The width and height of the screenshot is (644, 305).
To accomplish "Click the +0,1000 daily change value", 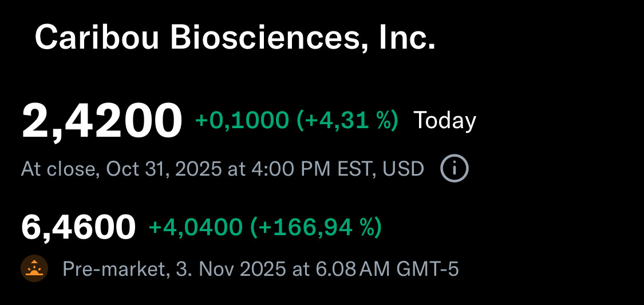I will 242,121.
